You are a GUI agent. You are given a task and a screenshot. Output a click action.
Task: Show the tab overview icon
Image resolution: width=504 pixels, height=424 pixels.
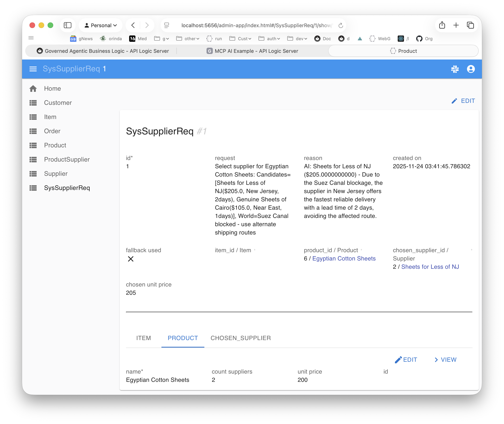[x=470, y=25]
